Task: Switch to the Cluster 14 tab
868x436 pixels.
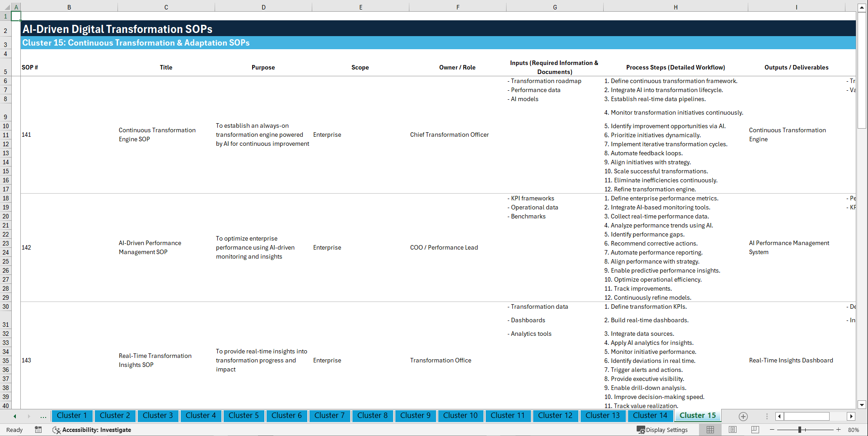Action: [x=650, y=416]
